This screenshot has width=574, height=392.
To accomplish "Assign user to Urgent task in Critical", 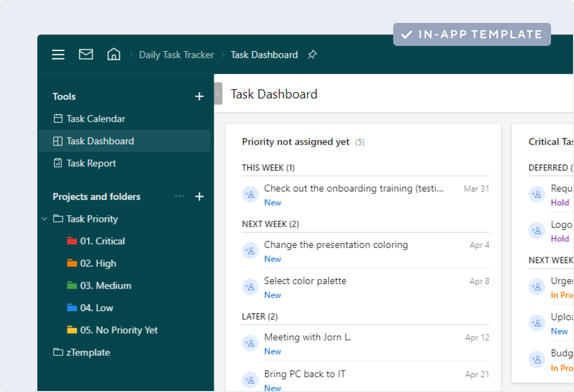I will tap(537, 287).
